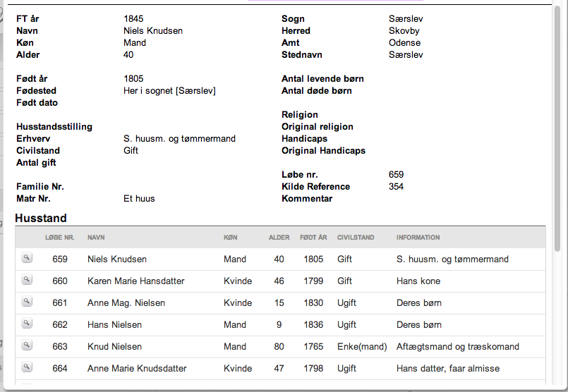Viewport: 568px width, 392px height.
Task: Sort household table by NAVN header
Action: (96, 238)
